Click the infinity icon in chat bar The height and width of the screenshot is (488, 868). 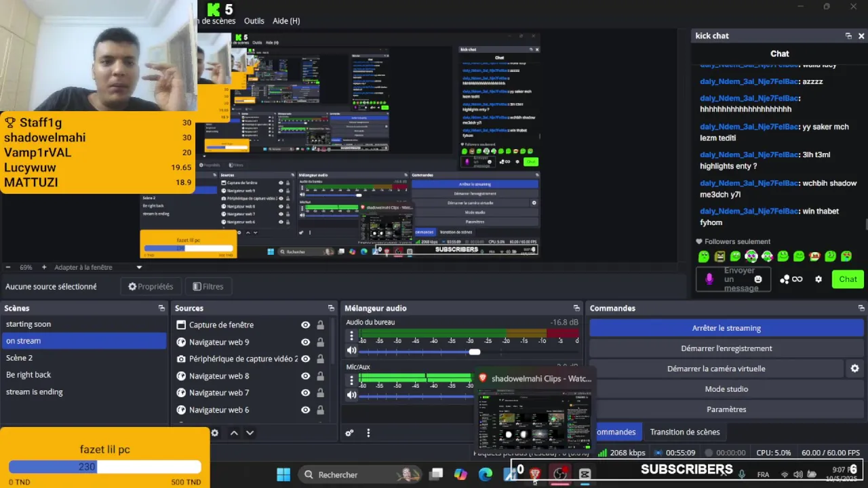tap(797, 279)
